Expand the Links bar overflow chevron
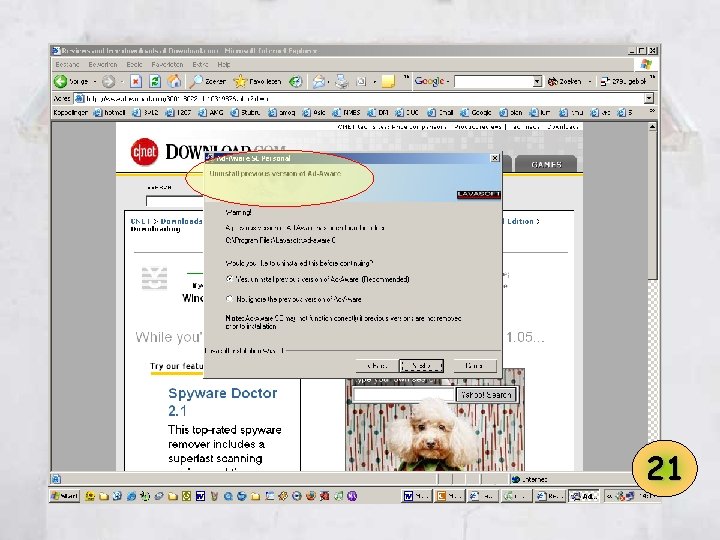The width and height of the screenshot is (720, 540). coord(652,111)
